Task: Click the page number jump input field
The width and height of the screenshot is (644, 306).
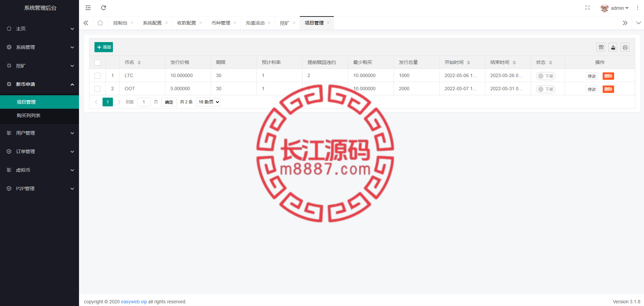Action: tap(144, 102)
